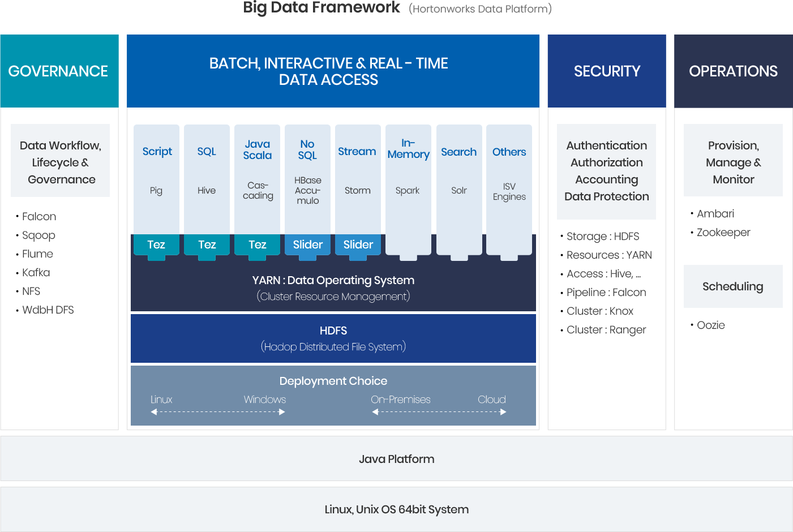793x532 pixels.
Task: Select the OPERATIONS header block
Action: click(x=734, y=71)
